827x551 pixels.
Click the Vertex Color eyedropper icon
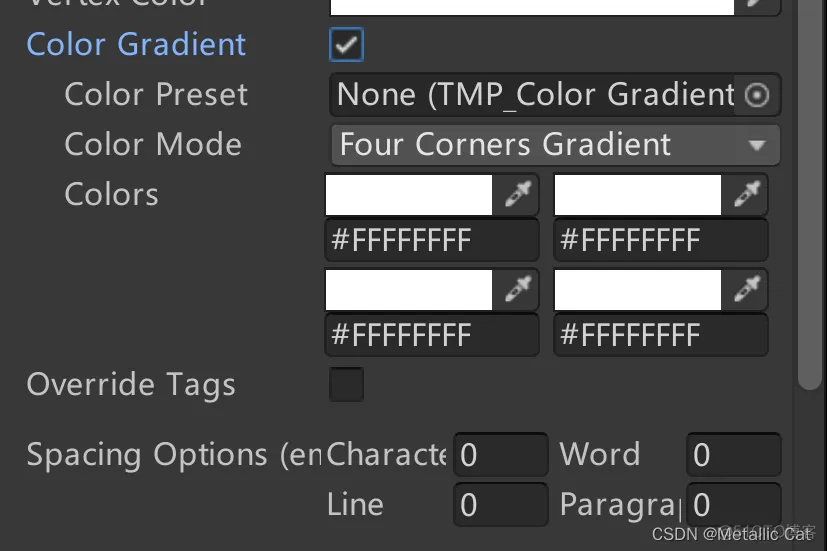pos(756,4)
